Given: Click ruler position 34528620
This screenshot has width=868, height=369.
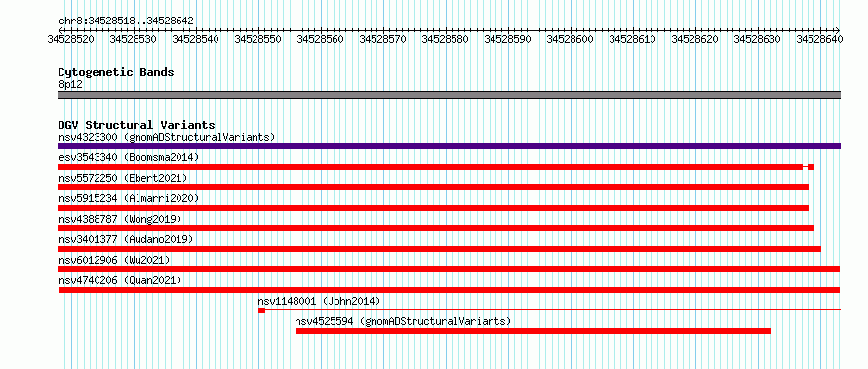Looking at the screenshot, I should (694, 39).
